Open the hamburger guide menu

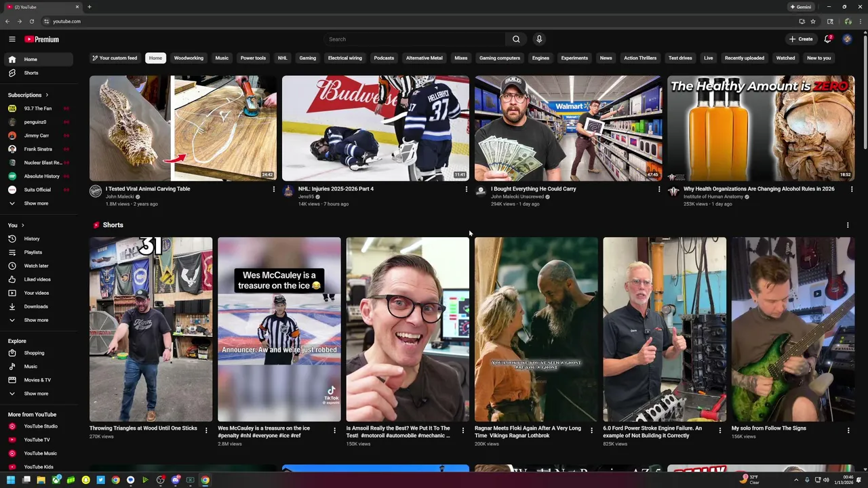12,39
